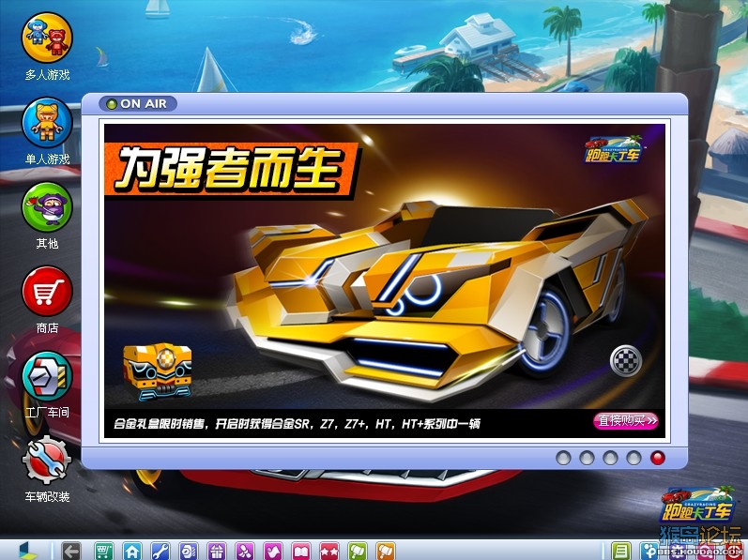
Task: Click the purple gift box toolbar icon
Action: (x=217, y=552)
